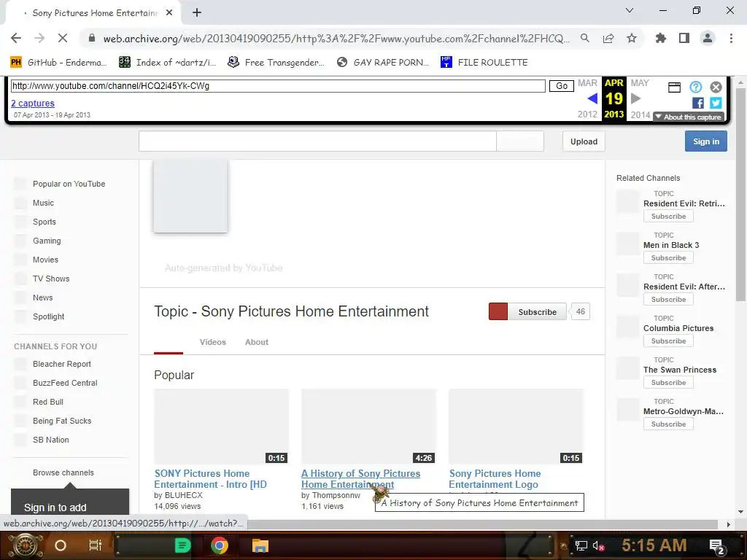
Task: Open notification center in system tray
Action: [x=716, y=545]
